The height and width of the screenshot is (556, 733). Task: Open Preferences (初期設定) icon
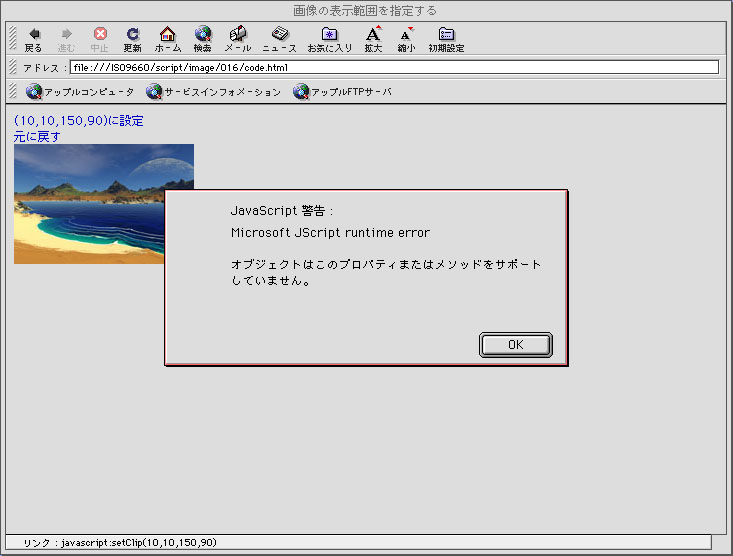point(446,34)
